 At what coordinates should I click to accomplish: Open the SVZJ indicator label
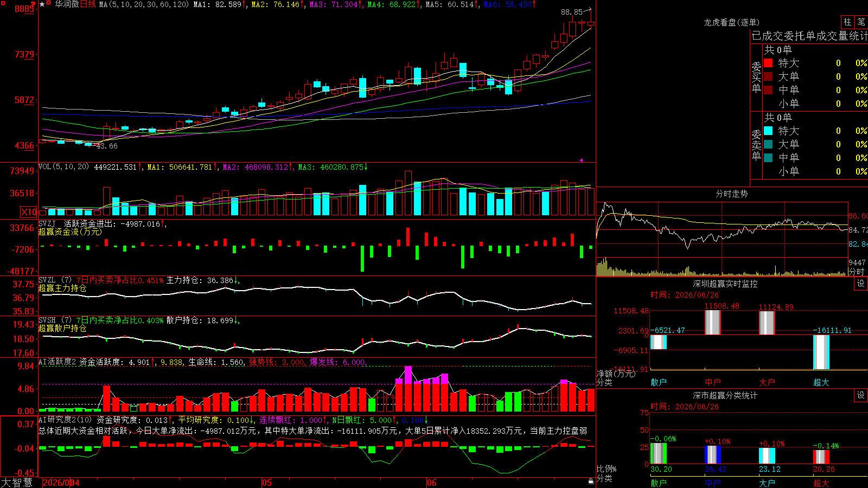[x=47, y=223]
